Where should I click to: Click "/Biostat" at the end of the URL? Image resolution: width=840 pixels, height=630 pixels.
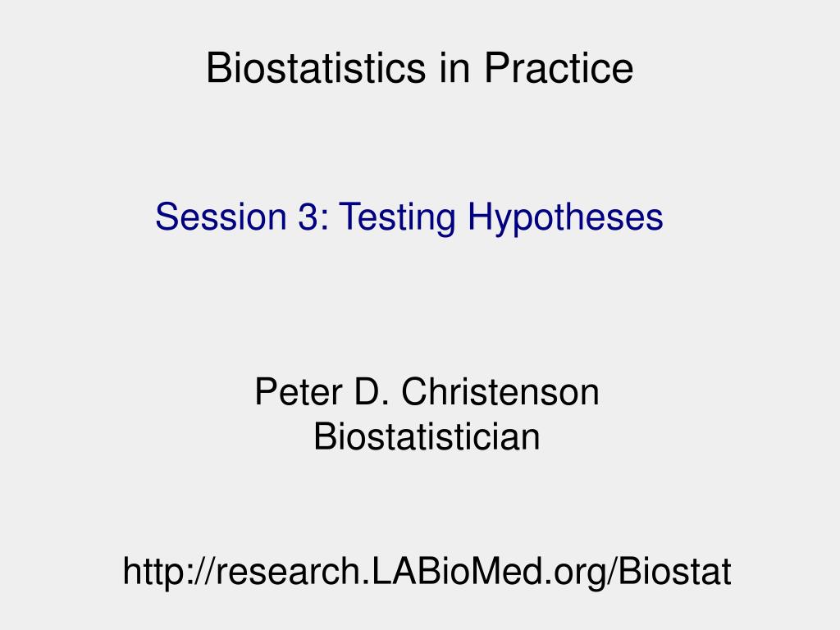pos(671,571)
